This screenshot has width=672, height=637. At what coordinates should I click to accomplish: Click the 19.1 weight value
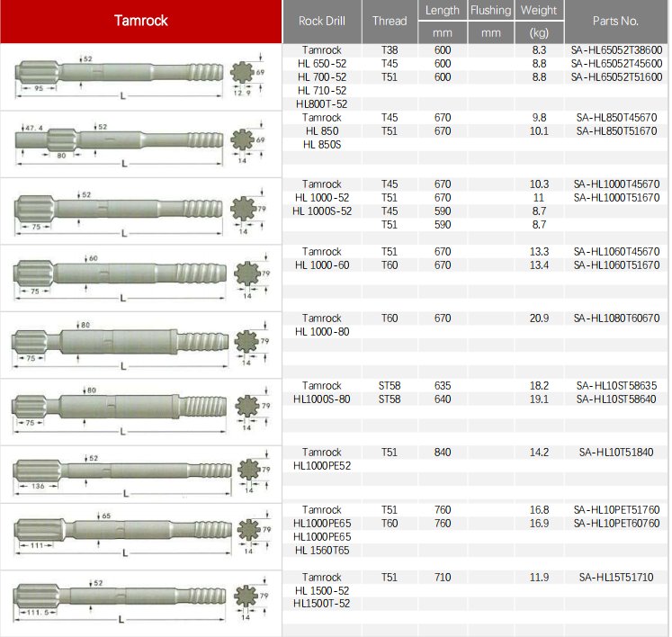click(539, 399)
